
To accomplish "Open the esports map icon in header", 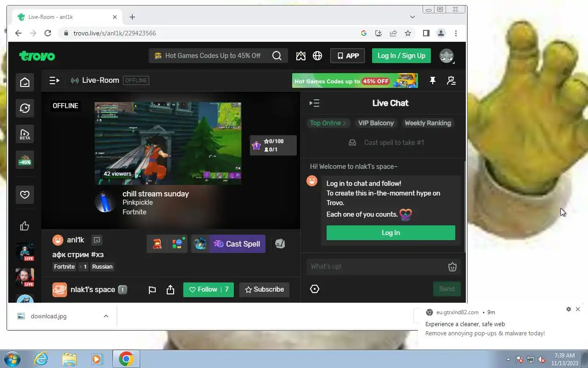I will [301, 56].
